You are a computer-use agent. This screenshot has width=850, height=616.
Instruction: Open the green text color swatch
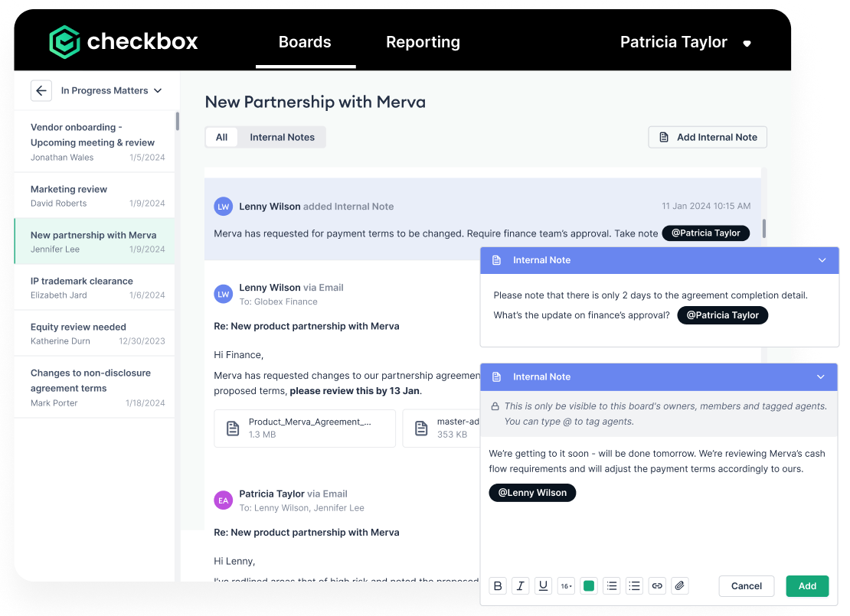click(x=589, y=585)
